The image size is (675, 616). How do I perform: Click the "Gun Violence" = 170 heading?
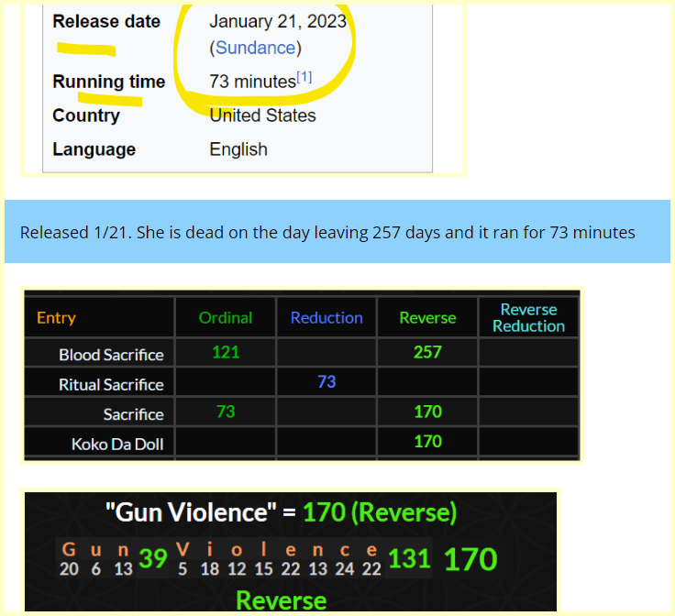pyautogui.click(x=281, y=512)
